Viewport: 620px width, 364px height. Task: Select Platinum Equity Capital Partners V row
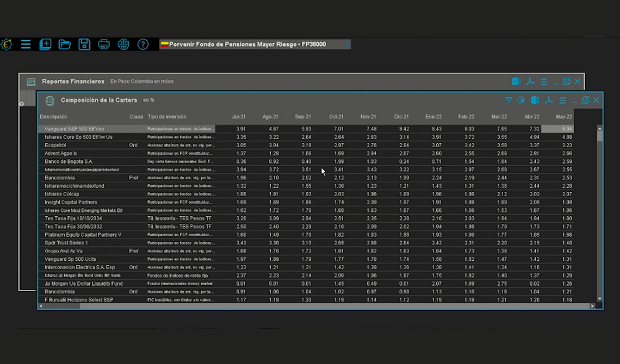pos(306,235)
